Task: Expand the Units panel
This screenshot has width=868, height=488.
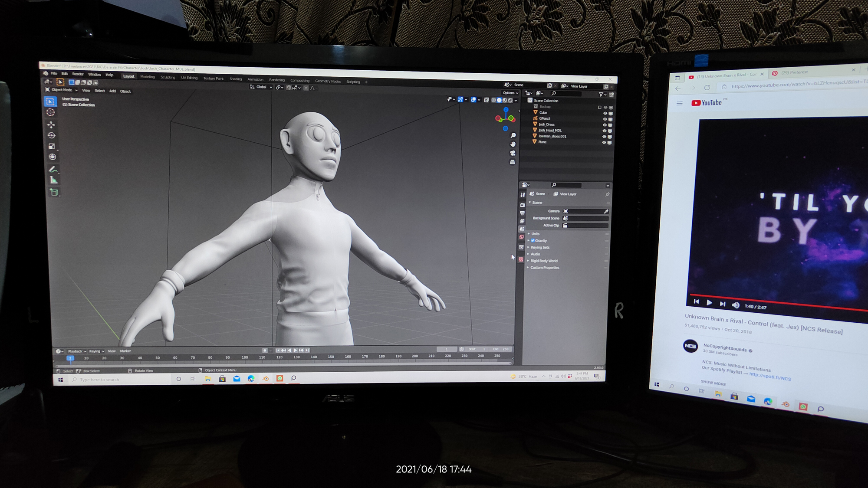Action: (535, 234)
